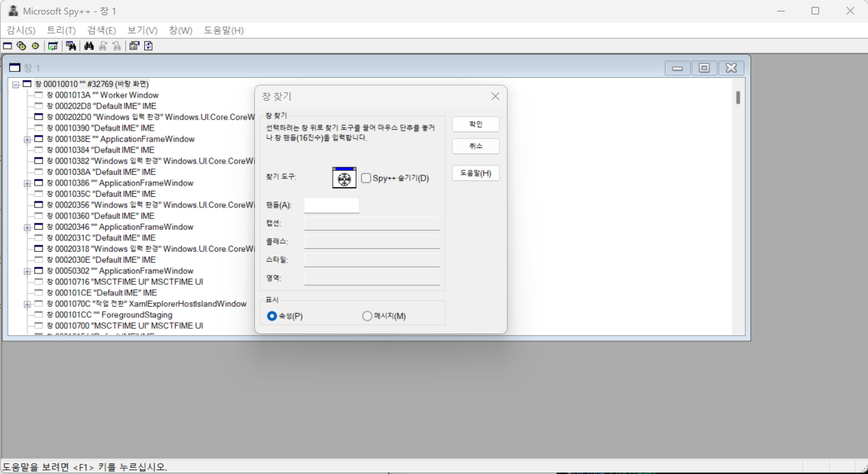Click the Find Window toolbar icon
868x474 pixels.
pyautogui.click(x=71, y=46)
